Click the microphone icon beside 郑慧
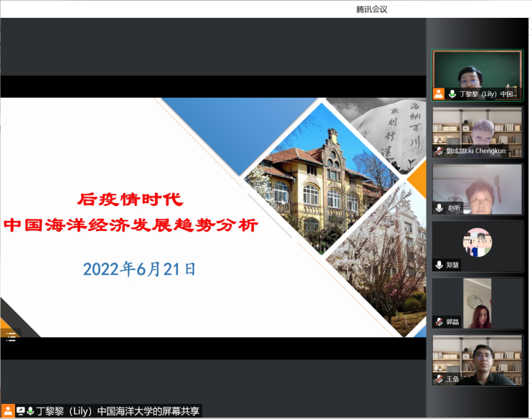 [439, 265]
